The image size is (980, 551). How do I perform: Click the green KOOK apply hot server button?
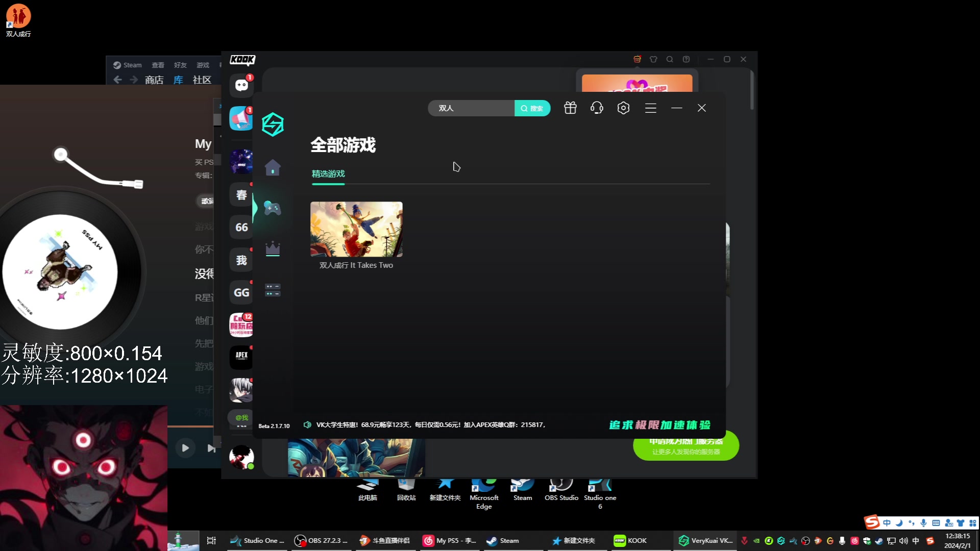pos(686,446)
